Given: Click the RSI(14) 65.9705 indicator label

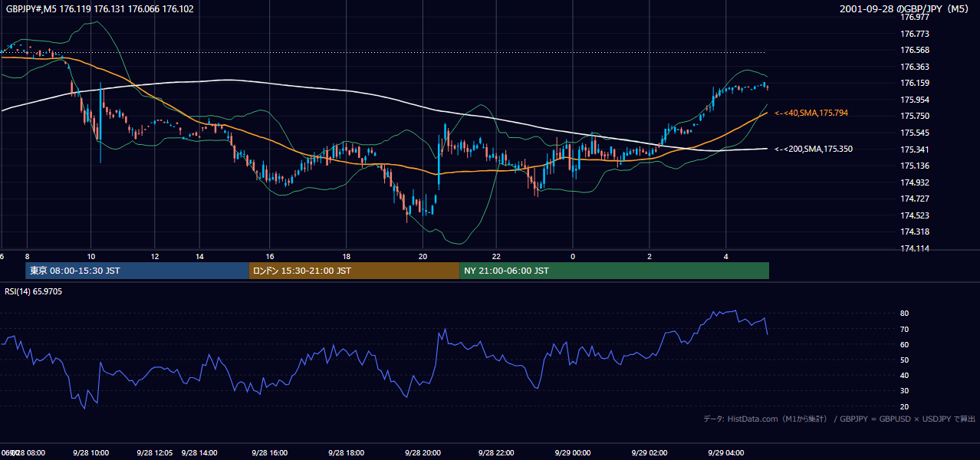Looking at the screenshot, I should [34, 291].
